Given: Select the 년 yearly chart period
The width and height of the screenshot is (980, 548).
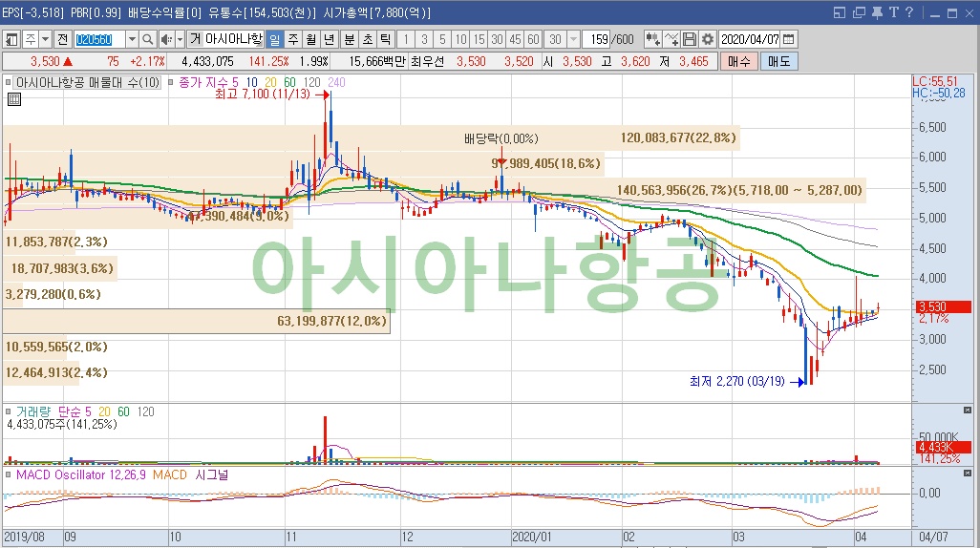Looking at the screenshot, I should coord(330,39).
